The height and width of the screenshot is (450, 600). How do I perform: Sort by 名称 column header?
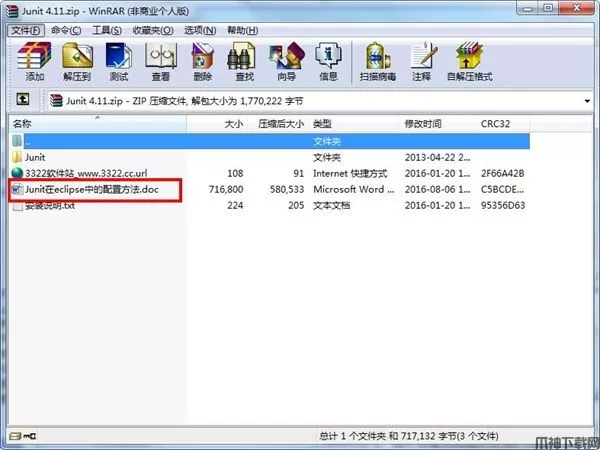pyautogui.click(x=98, y=124)
